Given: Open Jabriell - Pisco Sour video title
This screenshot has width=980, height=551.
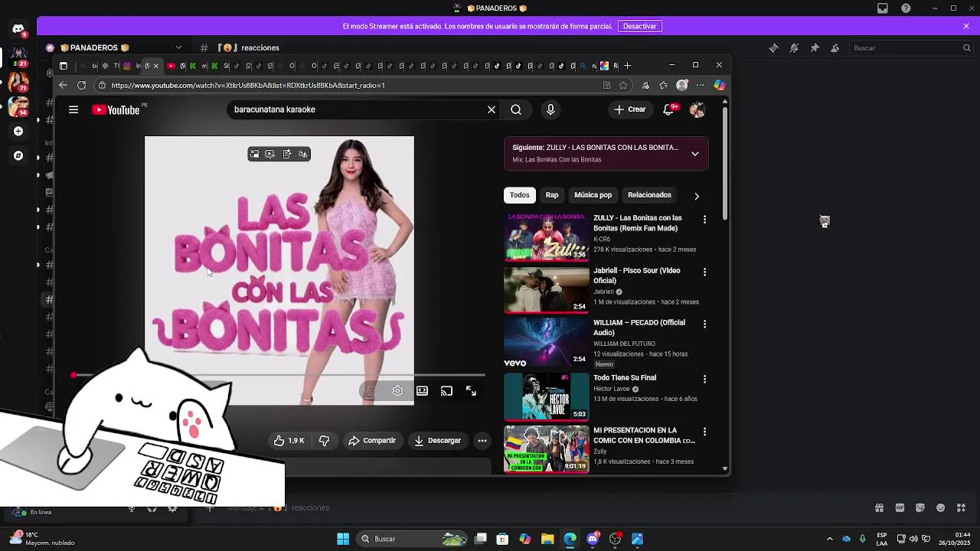Looking at the screenshot, I should pos(637,275).
